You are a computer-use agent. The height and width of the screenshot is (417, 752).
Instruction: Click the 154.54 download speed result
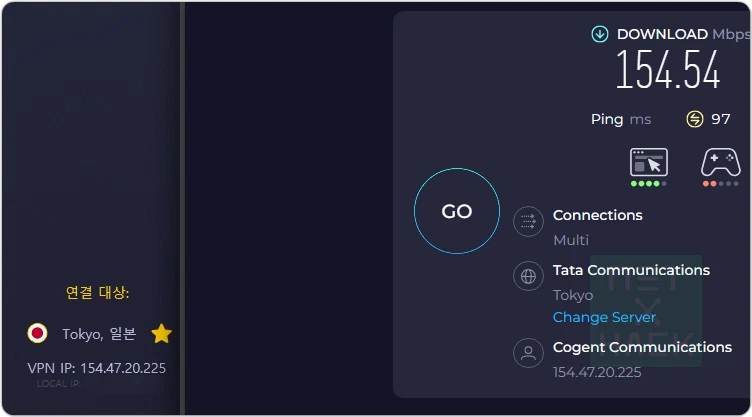(x=667, y=71)
